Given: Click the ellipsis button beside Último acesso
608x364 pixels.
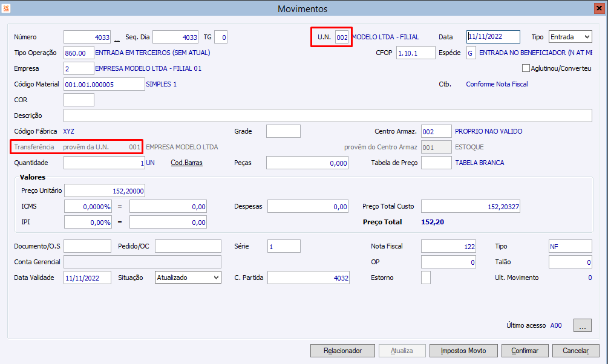Looking at the screenshot, I should [x=583, y=326].
